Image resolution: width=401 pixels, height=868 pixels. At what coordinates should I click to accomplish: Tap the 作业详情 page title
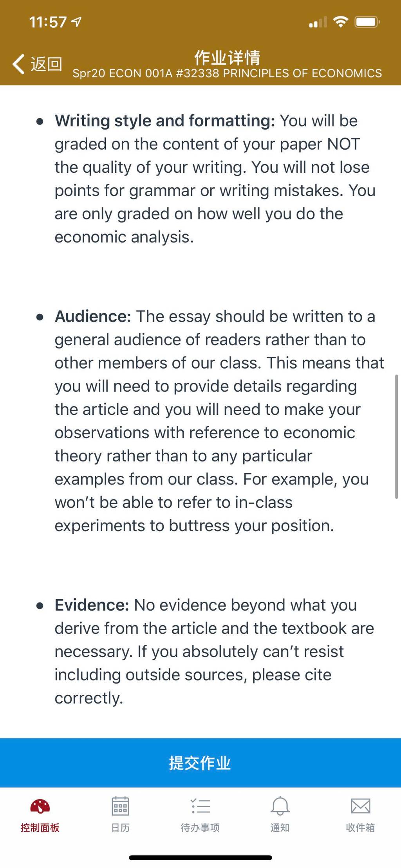227,57
